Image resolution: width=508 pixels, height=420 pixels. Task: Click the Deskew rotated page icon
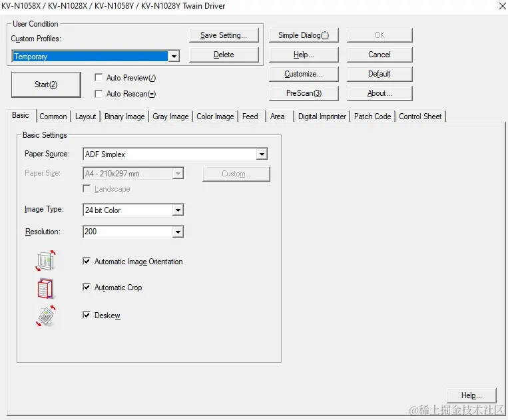tap(46, 315)
